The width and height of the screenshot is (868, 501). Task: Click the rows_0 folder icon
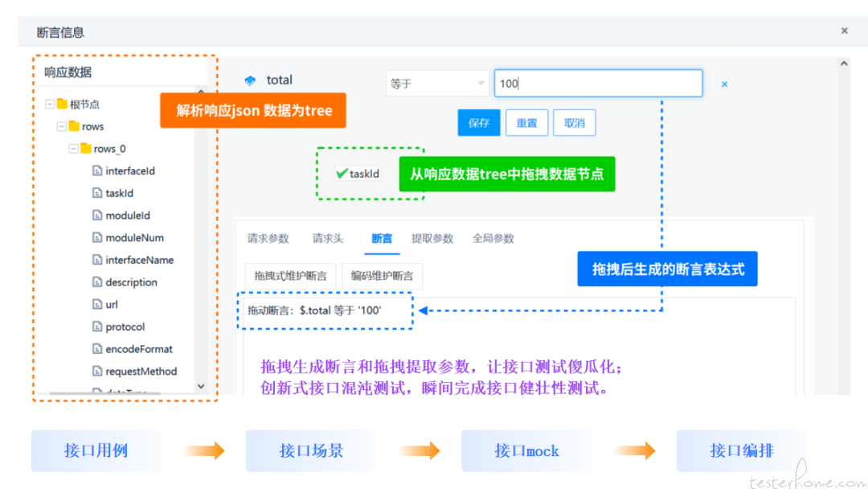tap(86, 148)
